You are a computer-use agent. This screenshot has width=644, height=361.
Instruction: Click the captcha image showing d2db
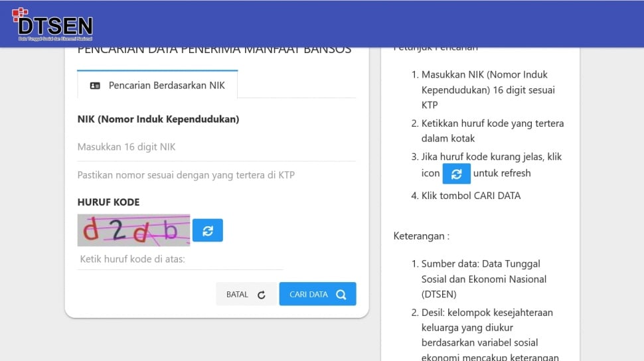pos(133,230)
